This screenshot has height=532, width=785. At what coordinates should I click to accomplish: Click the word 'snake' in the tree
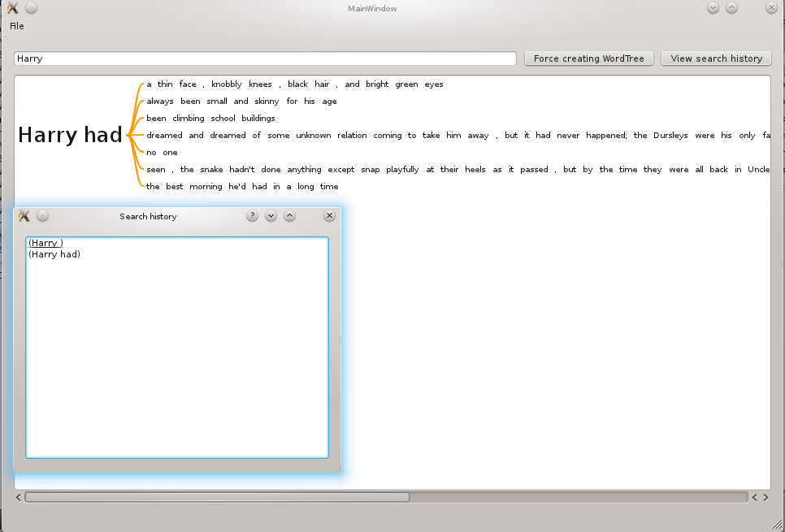click(211, 169)
